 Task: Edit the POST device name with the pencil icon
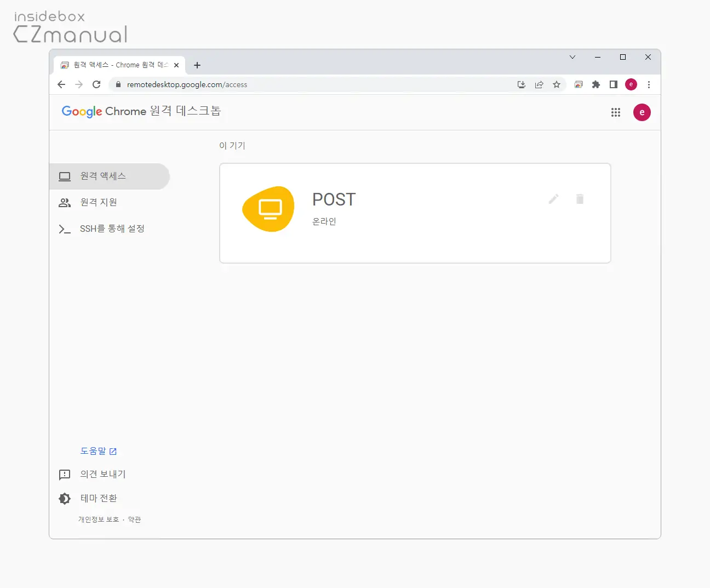pos(554,199)
